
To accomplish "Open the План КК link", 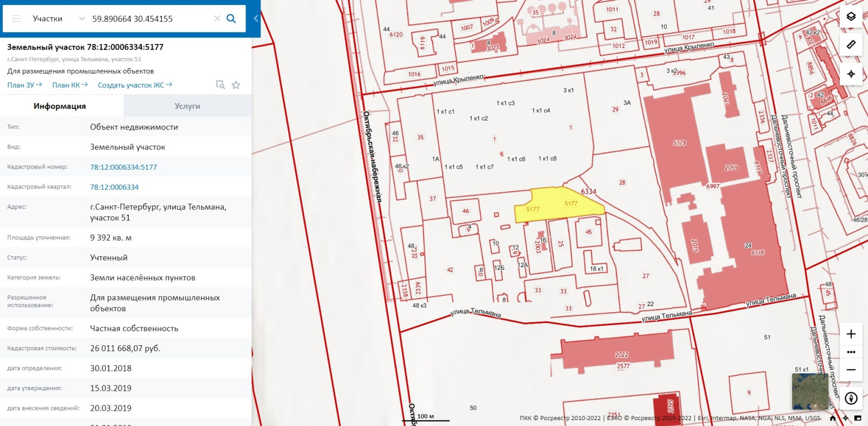I will [x=70, y=85].
